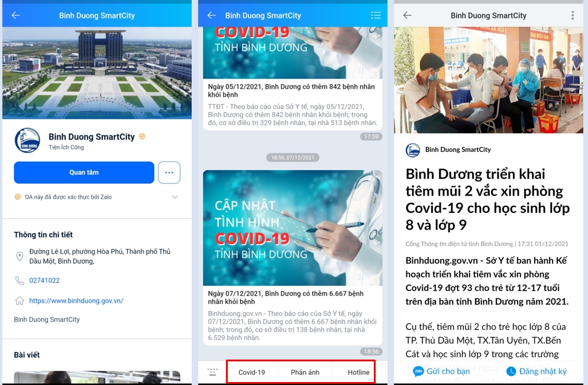
Task: Tap the chat header title Binh Duong SmartCity
Action: (263, 15)
